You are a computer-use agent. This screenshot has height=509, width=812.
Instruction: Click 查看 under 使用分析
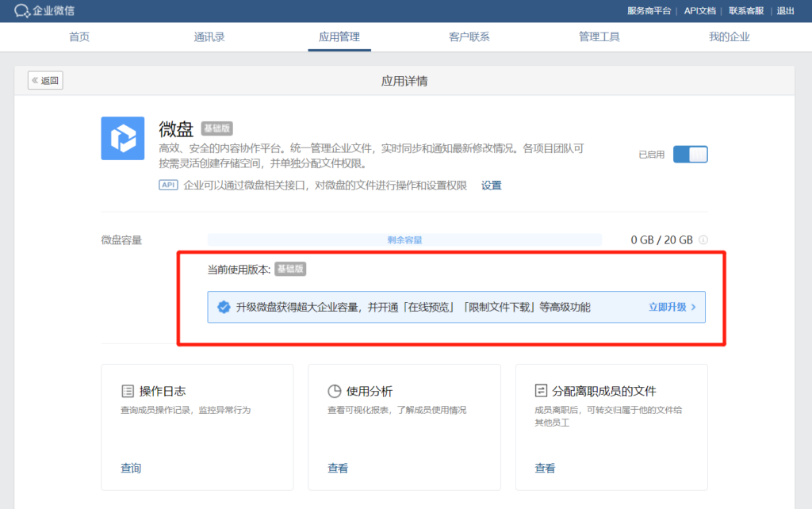point(338,468)
